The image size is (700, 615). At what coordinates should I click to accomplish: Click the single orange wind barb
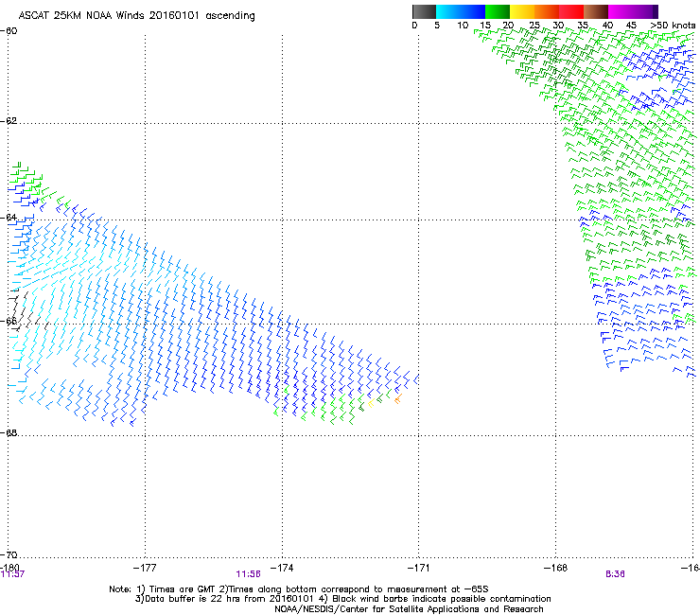pos(397,398)
